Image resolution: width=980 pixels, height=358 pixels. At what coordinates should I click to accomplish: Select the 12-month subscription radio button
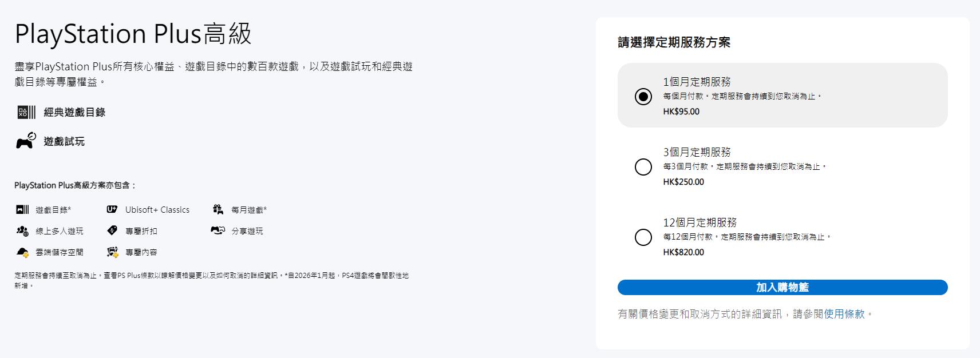coord(643,237)
